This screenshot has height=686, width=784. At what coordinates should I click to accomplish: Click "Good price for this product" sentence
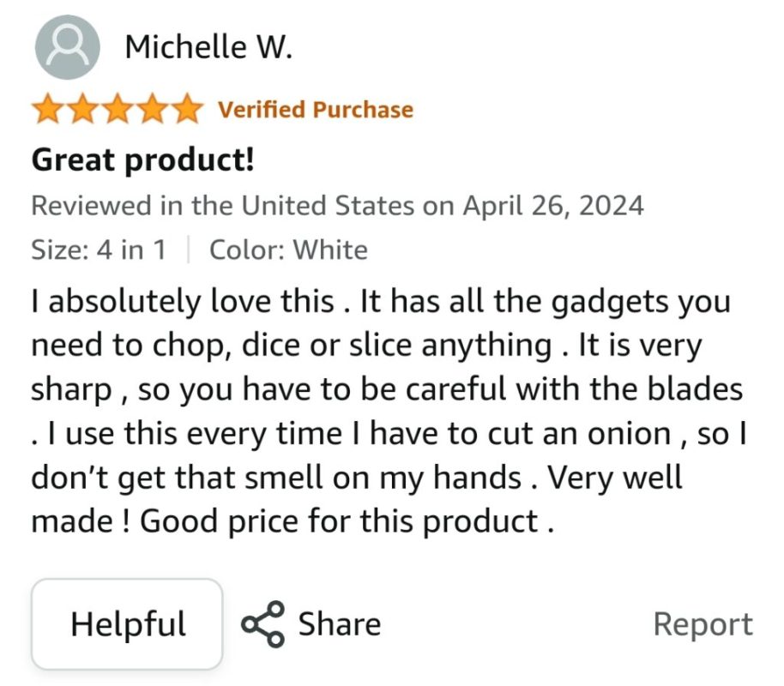[339, 521]
